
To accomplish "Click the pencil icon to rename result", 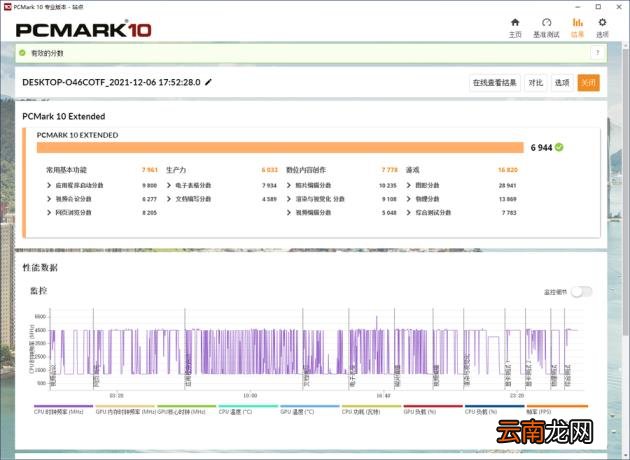I will [x=208, y=82].
